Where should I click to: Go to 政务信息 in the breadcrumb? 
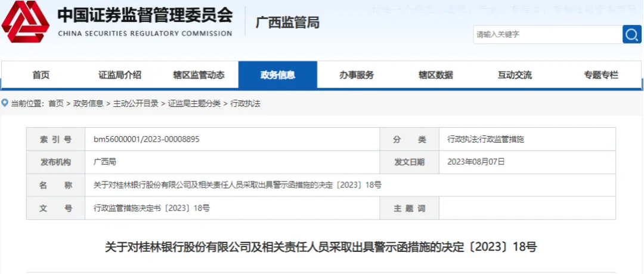point(88,104)
